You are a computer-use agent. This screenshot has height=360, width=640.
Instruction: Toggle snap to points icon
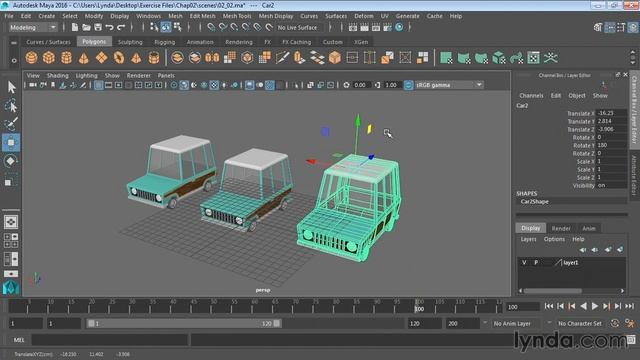(x=234, y=27)
